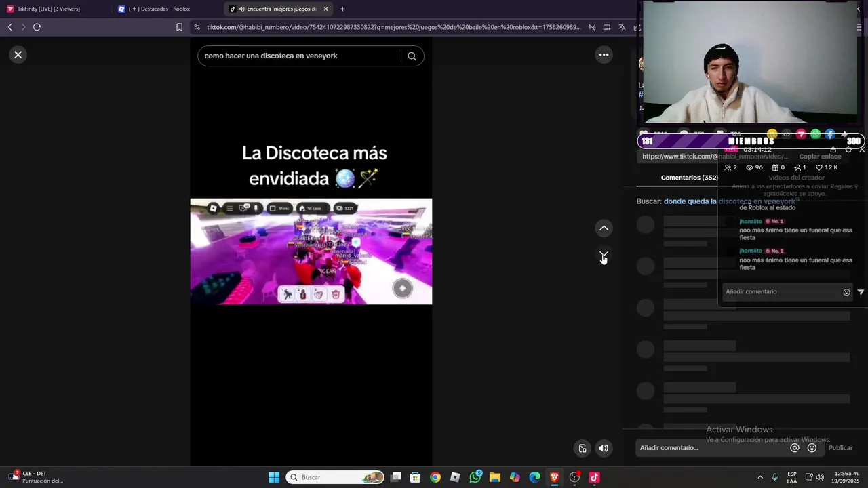The height and width of the screenshot is (488, 868).
Task: Click the microphone icon in the system tray
Action: pos(774,477)
